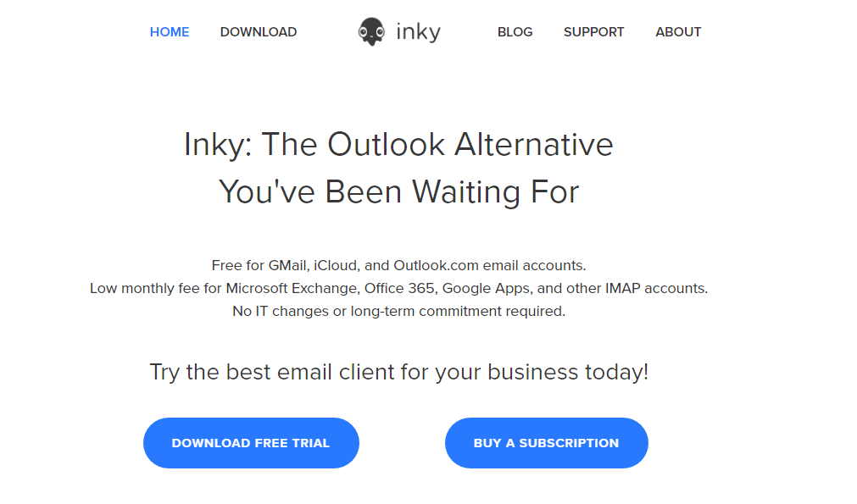Click the words "Office 365" in the paragraph
Screen dimensions: 857x504
[400, 288]
